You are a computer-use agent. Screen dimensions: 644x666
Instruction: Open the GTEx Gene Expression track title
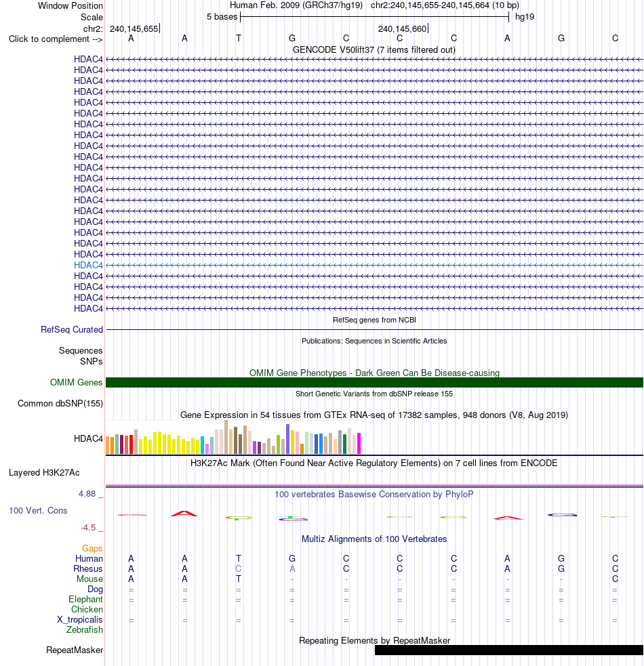click(374, 415)
